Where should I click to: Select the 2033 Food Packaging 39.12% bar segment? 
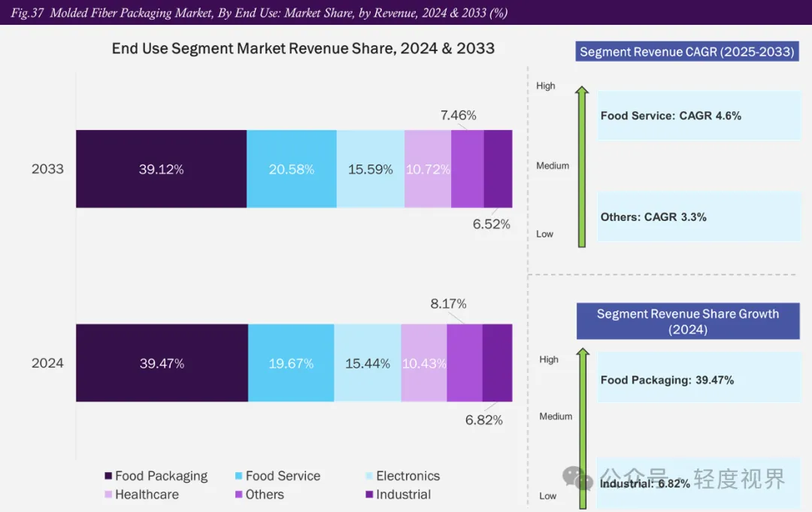click(x=161, y=169)
